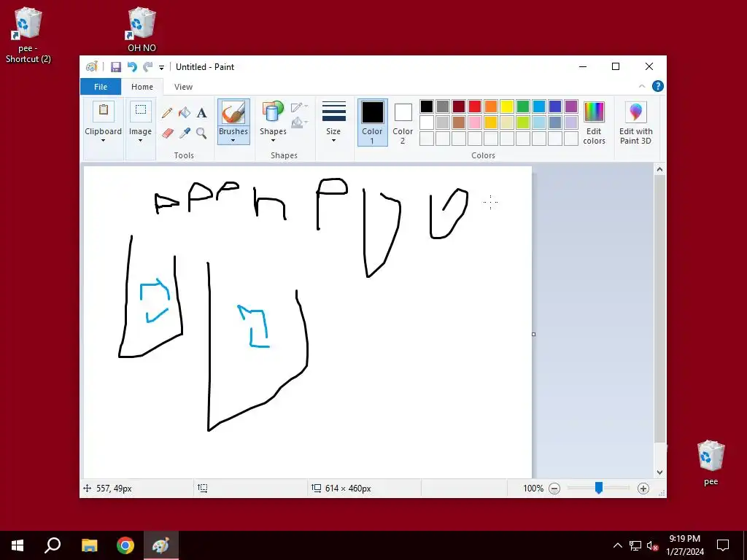This screenshot has height=560, width=747.
Task: Open Customize Quick Access Toolbar dropdown
Action: (161, 68)
